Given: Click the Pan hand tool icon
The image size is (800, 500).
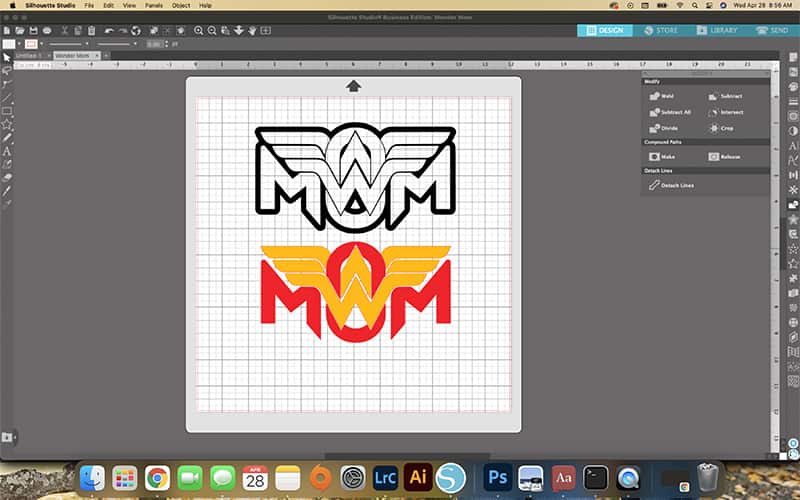Looking at the screenshot, I should (x=252, y=31).
